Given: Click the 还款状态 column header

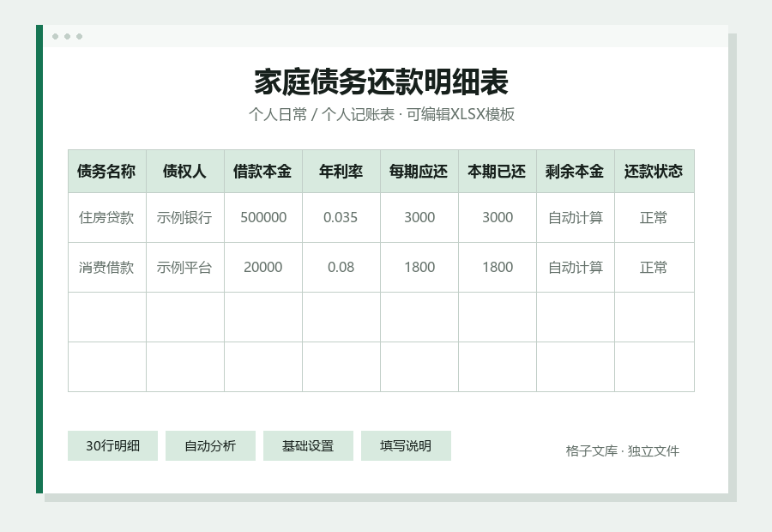Looking at the screenshot, I should coord(654,172).
